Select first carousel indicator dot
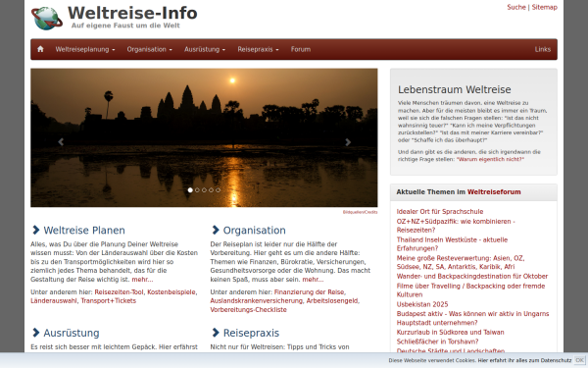The width and height of the screenshot is (588, 368). (x=190, y=190)
